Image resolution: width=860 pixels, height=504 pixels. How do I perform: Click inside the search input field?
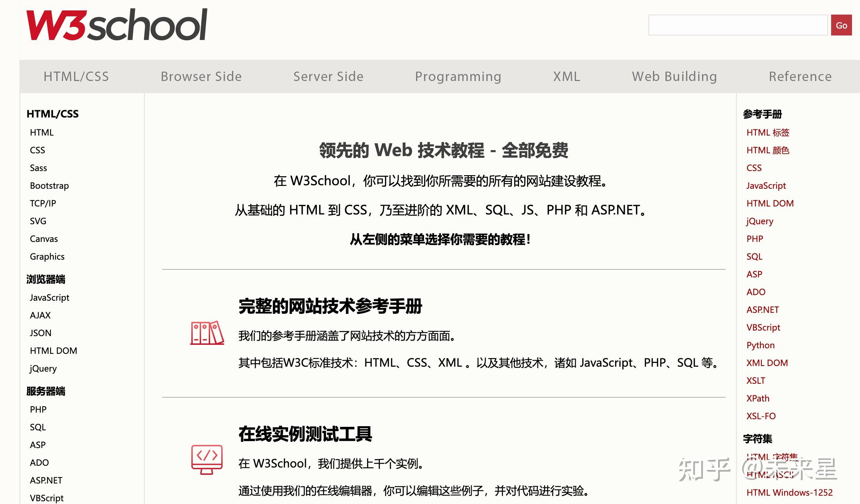(738, 25)
